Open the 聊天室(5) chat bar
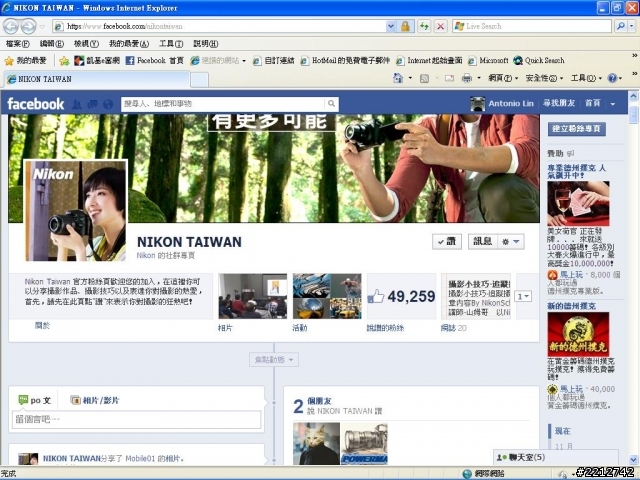Screen dimensions: 640x480 click(556, 457)
